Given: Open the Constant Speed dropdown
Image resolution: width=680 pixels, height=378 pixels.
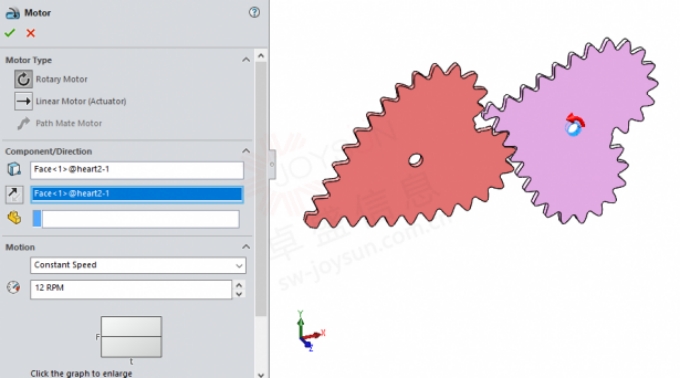Looking at the screenshot, I should [138, 265].
